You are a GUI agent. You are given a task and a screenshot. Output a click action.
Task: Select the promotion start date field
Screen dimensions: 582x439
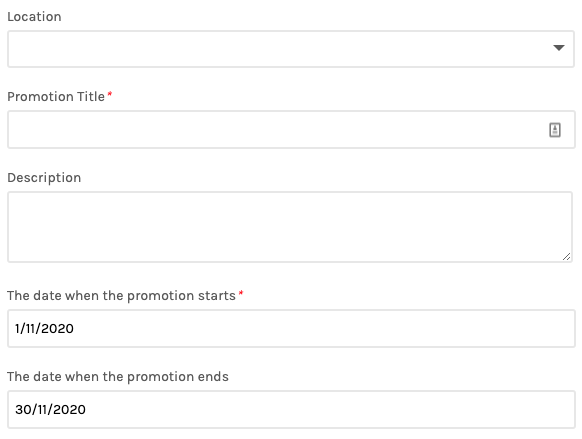(x=291, y=328)
